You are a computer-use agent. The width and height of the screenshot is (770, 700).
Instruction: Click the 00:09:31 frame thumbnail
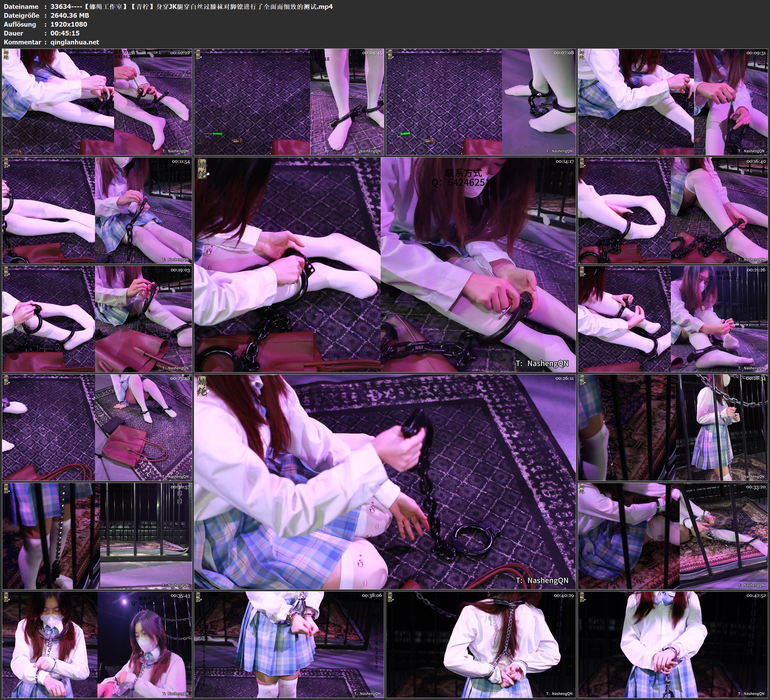point(673,102)
